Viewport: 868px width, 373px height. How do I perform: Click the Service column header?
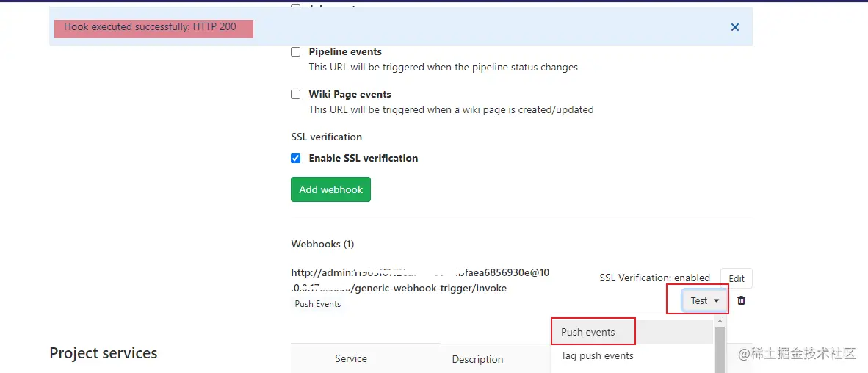click(351, 359)
